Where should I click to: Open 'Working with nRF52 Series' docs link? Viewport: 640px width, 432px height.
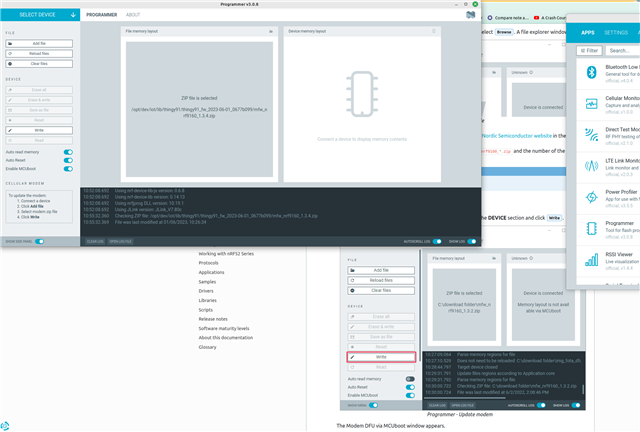[226, 254]
